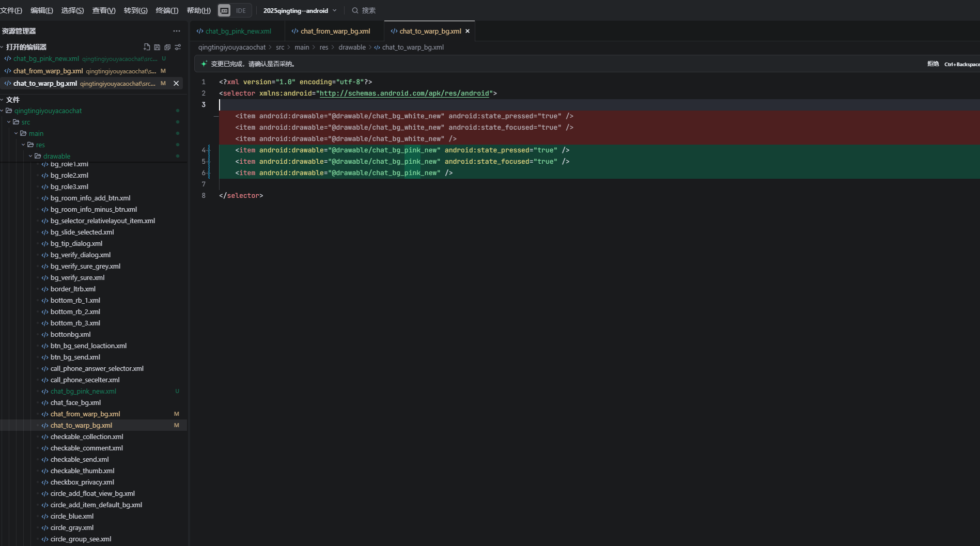Click the toggle editor layout icon in 打开的编辑器

178,47
